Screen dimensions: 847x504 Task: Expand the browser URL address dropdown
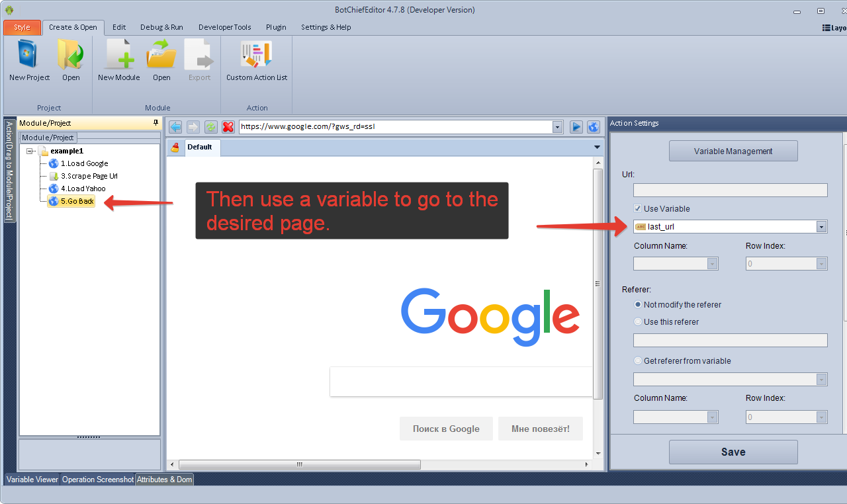[557, 127]
